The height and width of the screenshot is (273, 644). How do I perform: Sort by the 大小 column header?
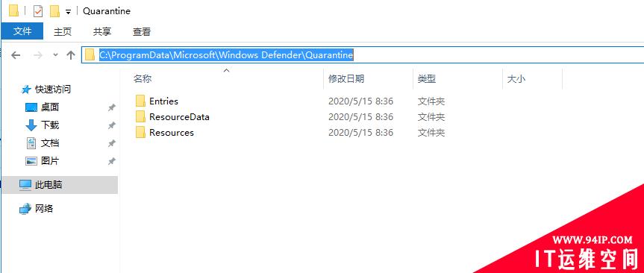tap(516, 79)
